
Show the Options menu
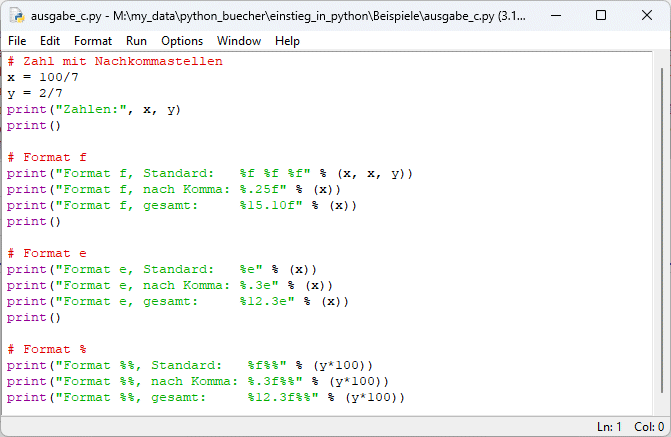[x=182, y=41]
